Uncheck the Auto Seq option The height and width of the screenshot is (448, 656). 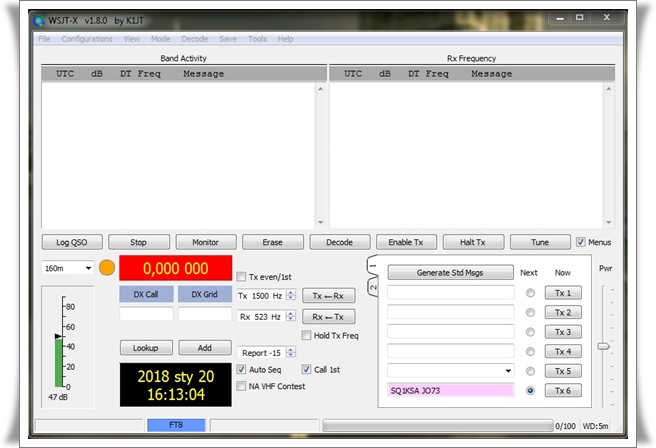241,369
